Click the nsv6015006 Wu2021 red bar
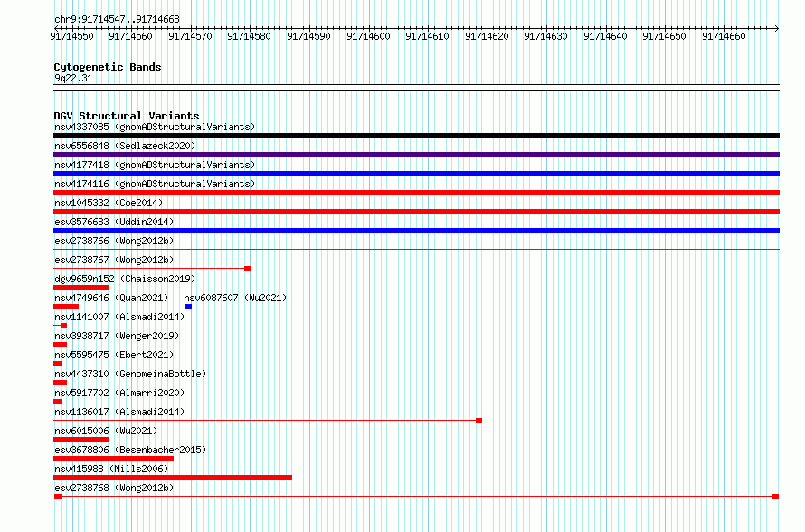The height and width of the screenshot is (532, 805). (x=80, y=440)
